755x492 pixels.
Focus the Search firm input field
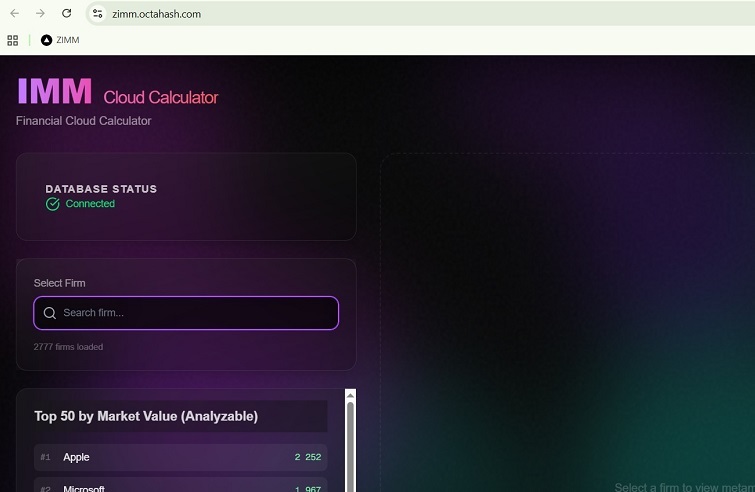click(x=186, y=313)
